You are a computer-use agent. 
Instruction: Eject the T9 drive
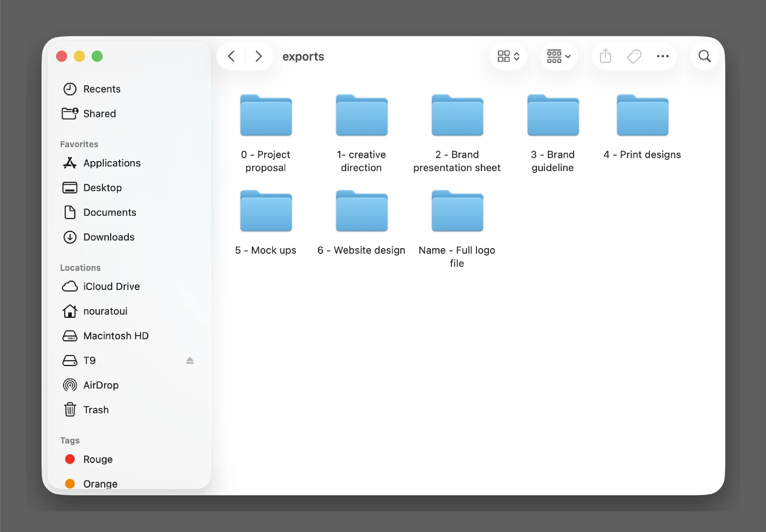(190, 361)
